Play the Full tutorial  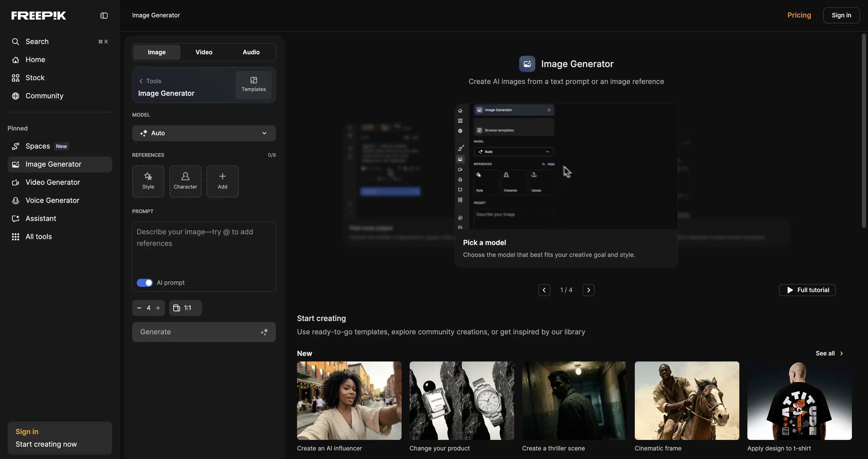point(807,290)
